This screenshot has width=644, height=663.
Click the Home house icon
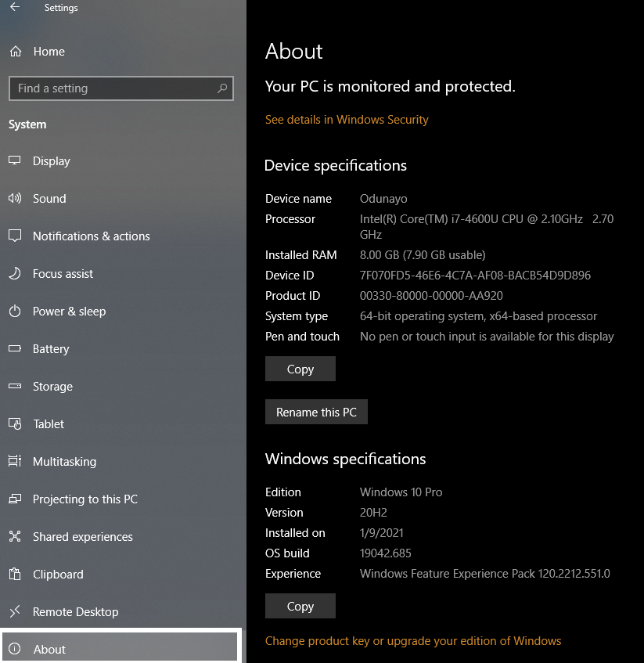click(16, 52)
